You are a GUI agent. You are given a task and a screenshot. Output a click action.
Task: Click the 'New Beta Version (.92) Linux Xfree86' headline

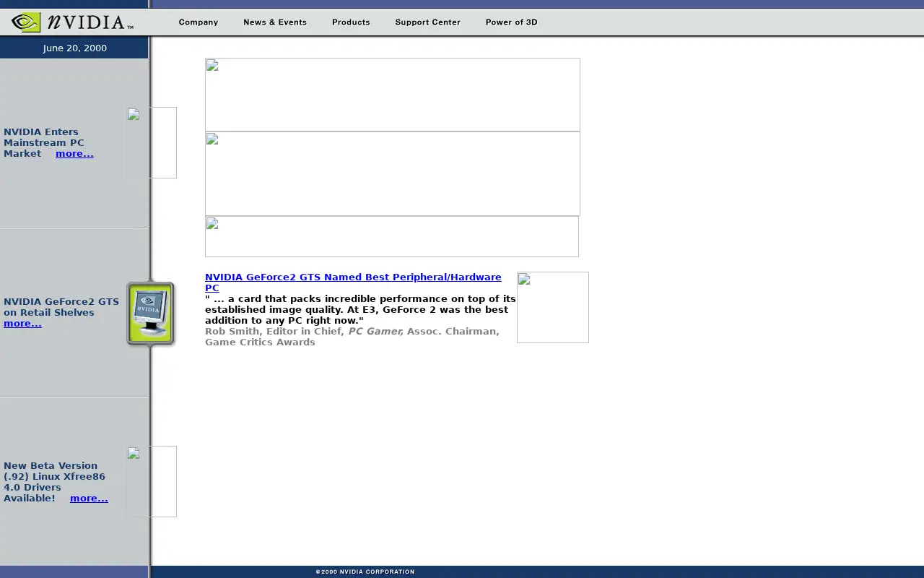point(54,482)
